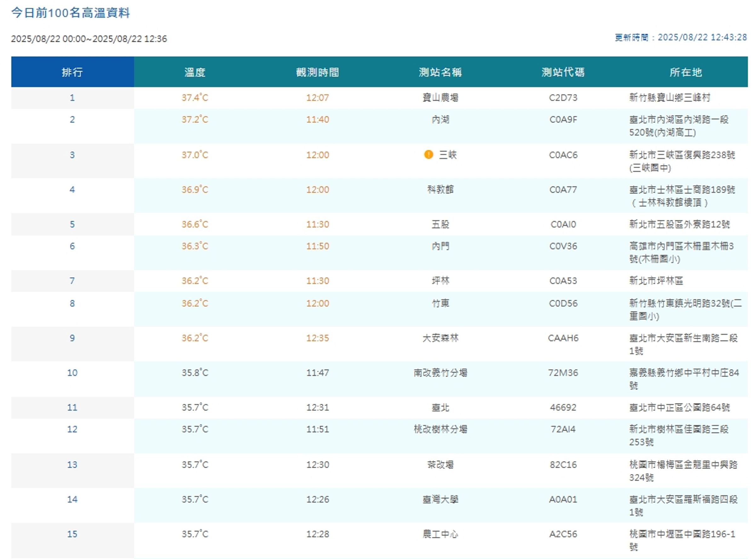This screenshot has height=559, width=756.
Task: Click temperature value 37.4°C
Action: pyautogui.click(x=195, y=98)
